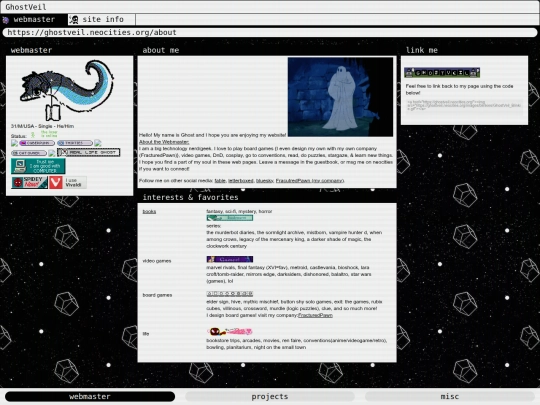Click the purple icon on webmaster tab

[6, 20]
